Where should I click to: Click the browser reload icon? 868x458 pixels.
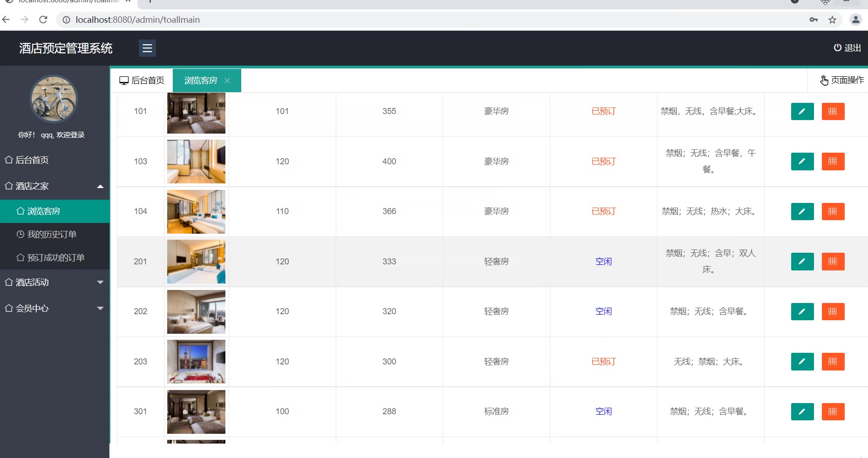[43, 20]
